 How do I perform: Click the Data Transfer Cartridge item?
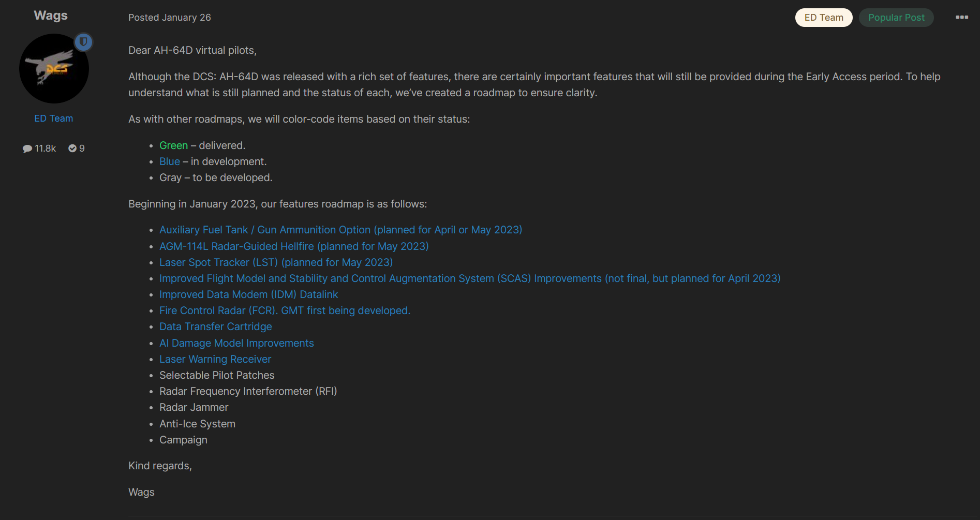pos(215,326)
